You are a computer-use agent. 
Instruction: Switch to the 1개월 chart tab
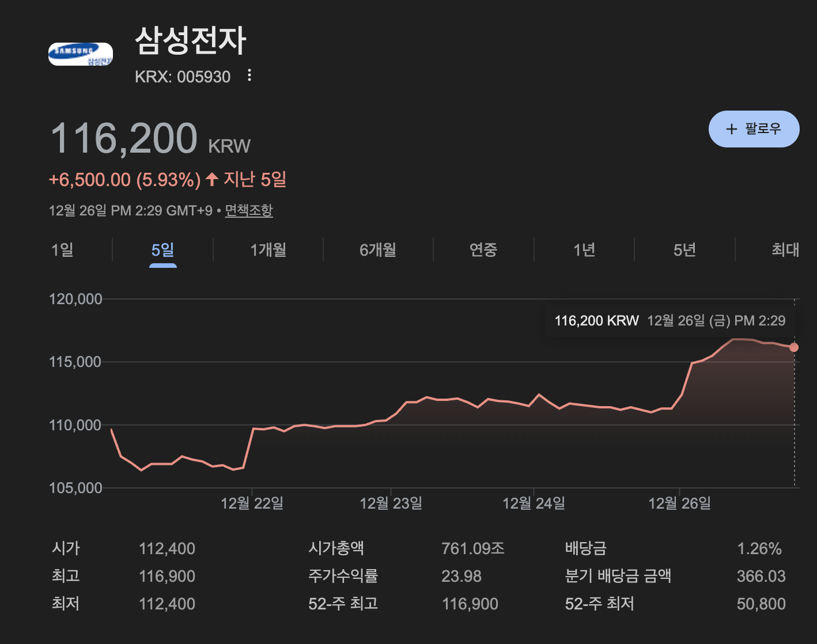pos(268,250)
